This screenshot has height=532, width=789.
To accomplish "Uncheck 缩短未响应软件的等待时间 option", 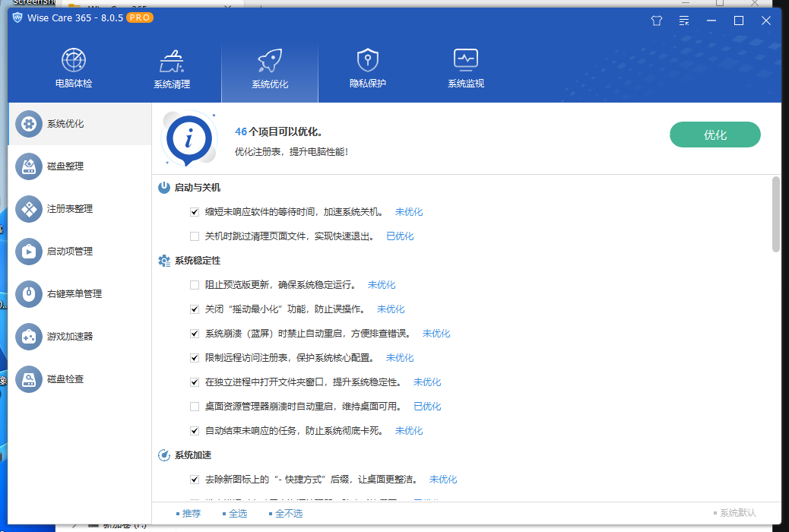I will pos(195,212).
